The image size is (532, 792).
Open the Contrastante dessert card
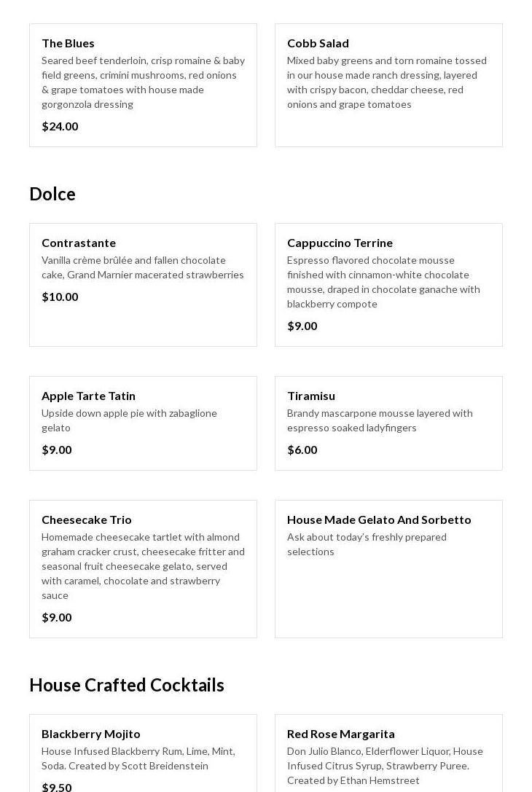click(x=79, y=243)
